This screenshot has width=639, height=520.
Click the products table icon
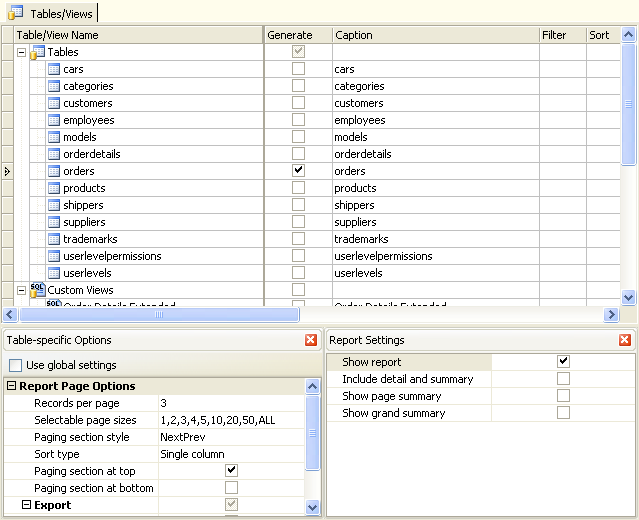[x=54, y=188]
